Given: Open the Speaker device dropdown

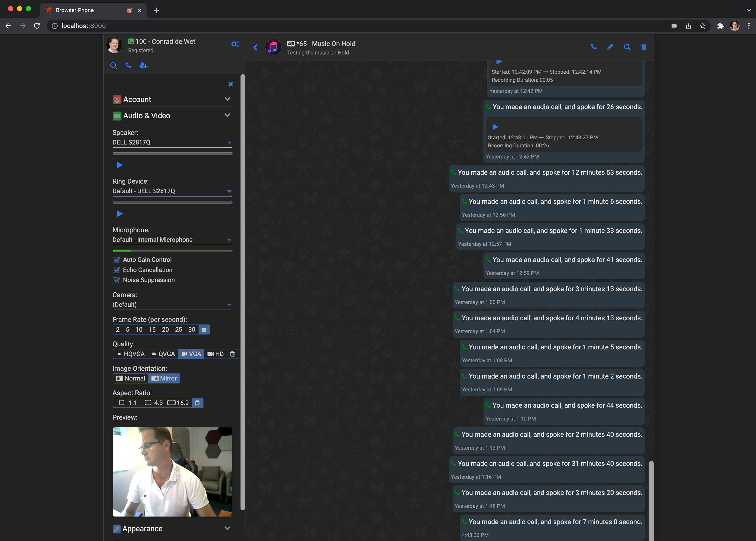Looking at the screenshot, I should tap(172, 143).
